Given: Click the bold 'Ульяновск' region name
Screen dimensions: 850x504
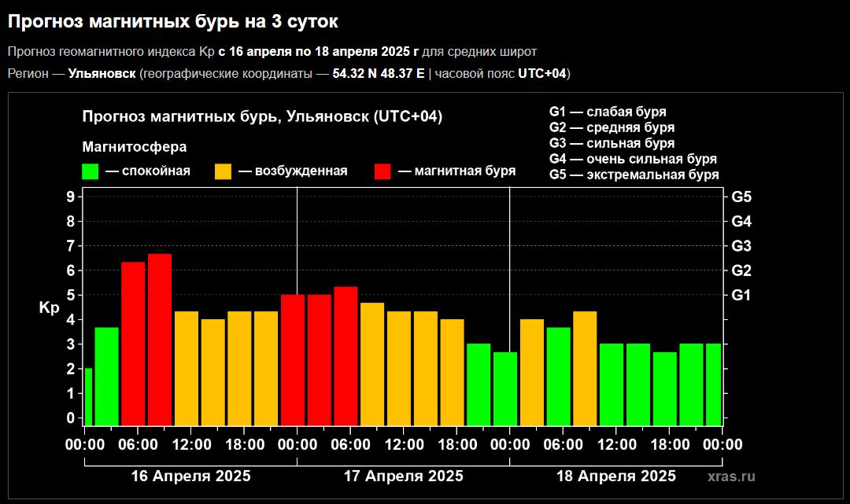Looking at the screenshot, I should [102, 74].
